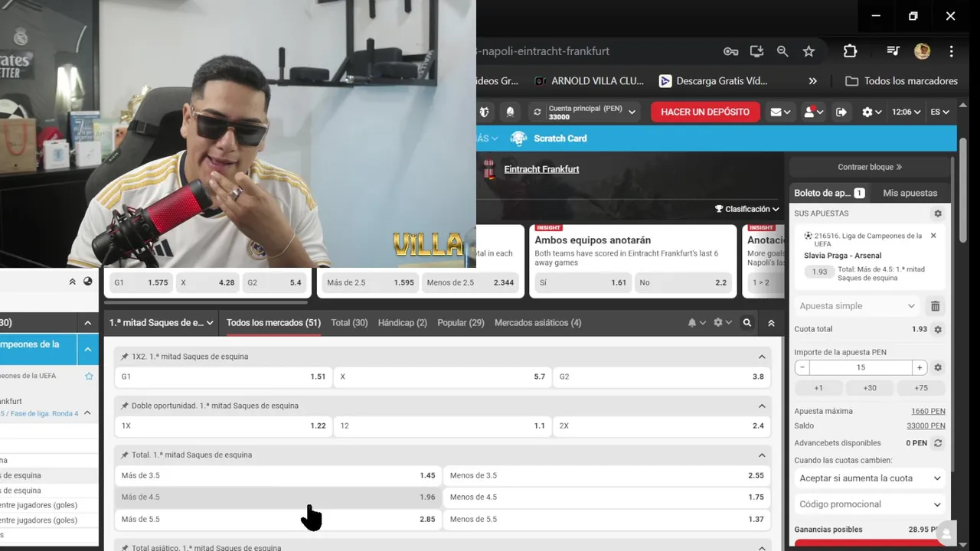Add +75 to the stake

click(x=921, y=388)
